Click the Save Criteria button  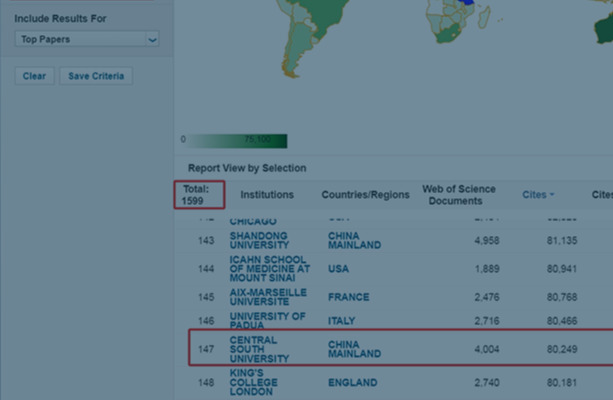(x=96, y=76)
